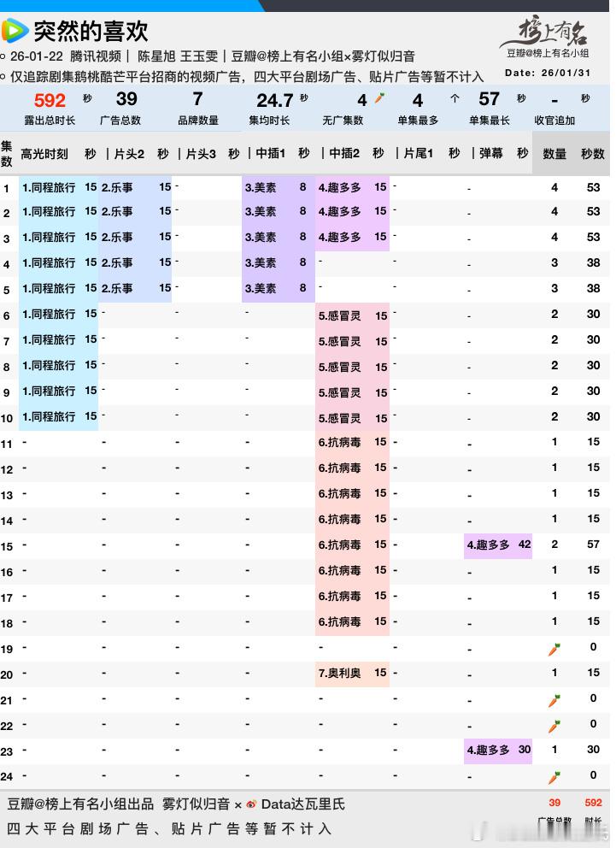
Task: Click the 24.7 average duration value
Action: (274, 100)
